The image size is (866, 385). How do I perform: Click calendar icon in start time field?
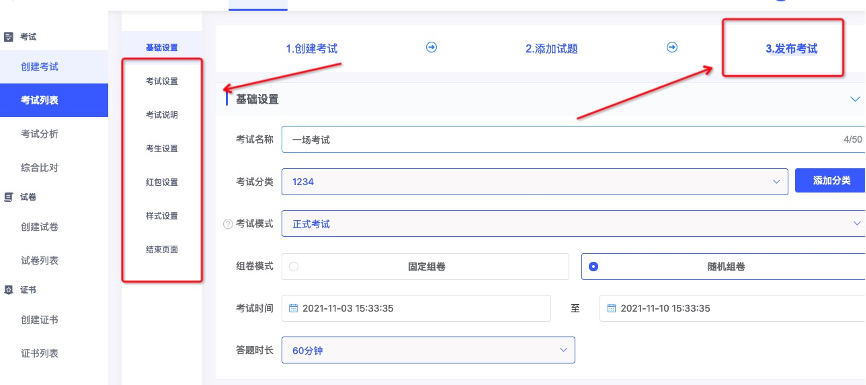293,308
